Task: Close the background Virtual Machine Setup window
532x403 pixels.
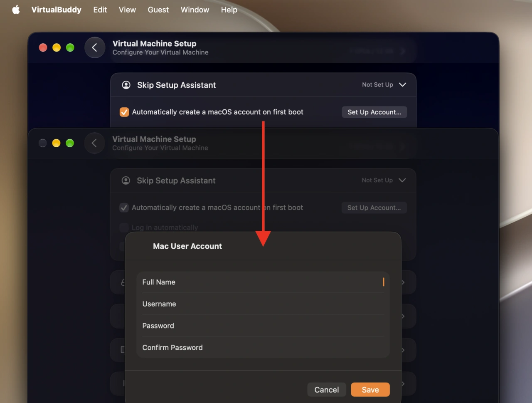Action: 43,47
